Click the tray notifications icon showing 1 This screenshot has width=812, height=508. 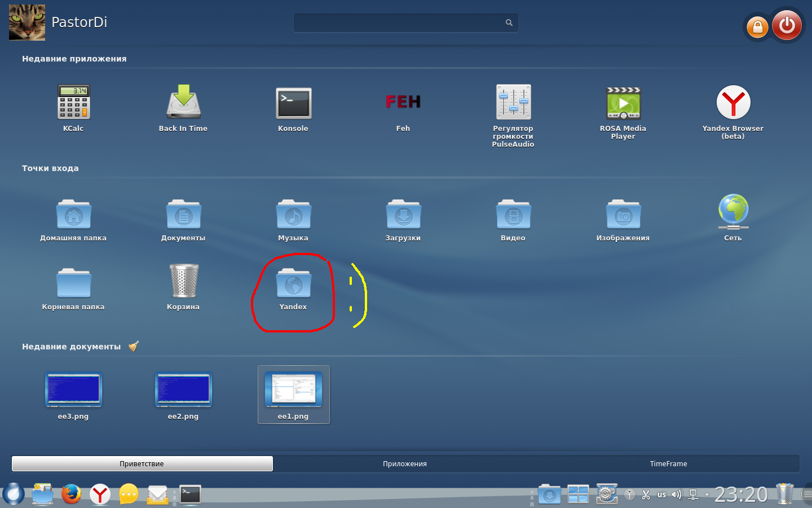click(630, 494)
